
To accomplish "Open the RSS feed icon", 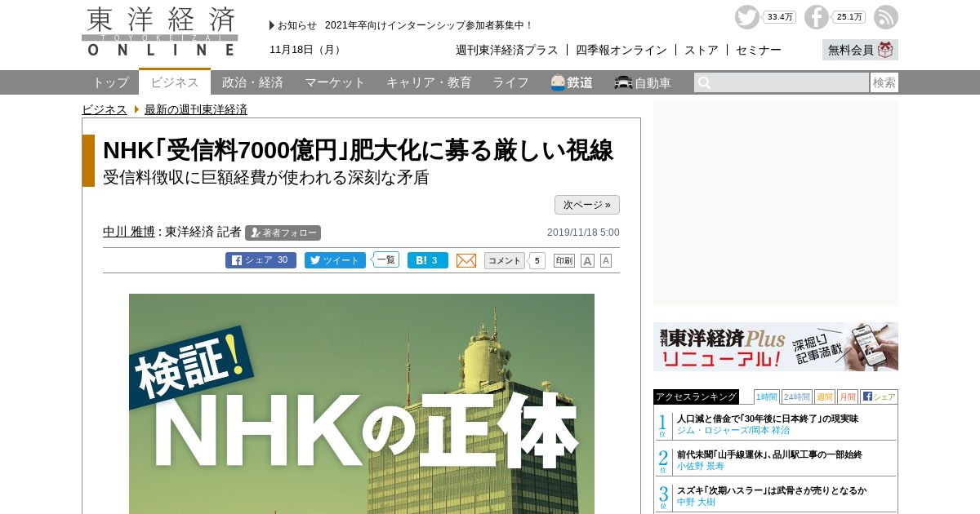I will (885, 17).
